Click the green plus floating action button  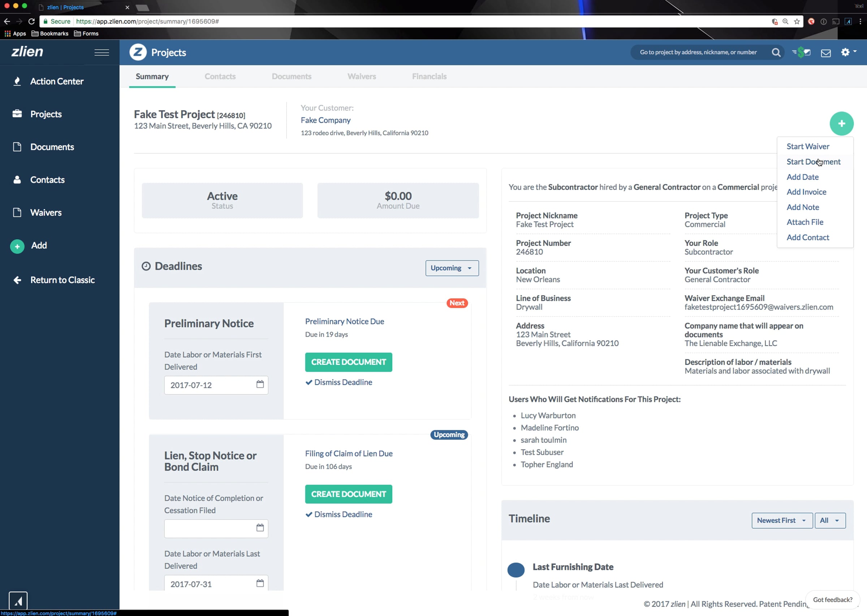(x=841, y=124)
